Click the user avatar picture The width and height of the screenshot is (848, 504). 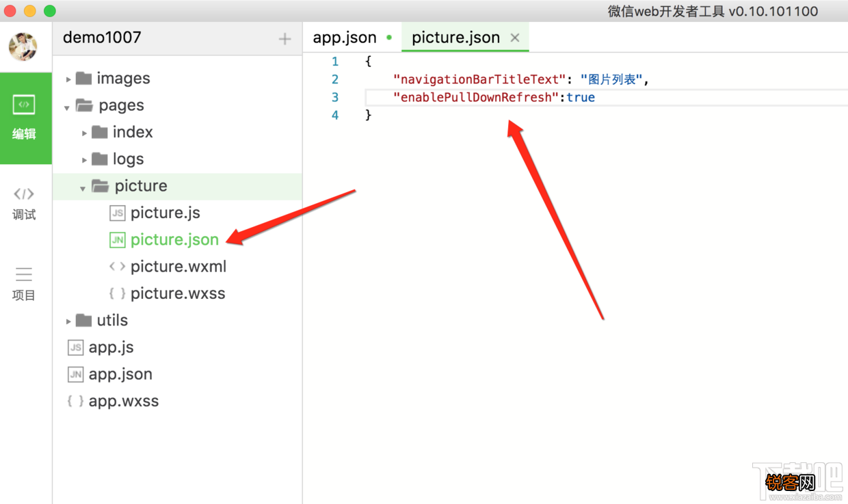coord(23,47)
